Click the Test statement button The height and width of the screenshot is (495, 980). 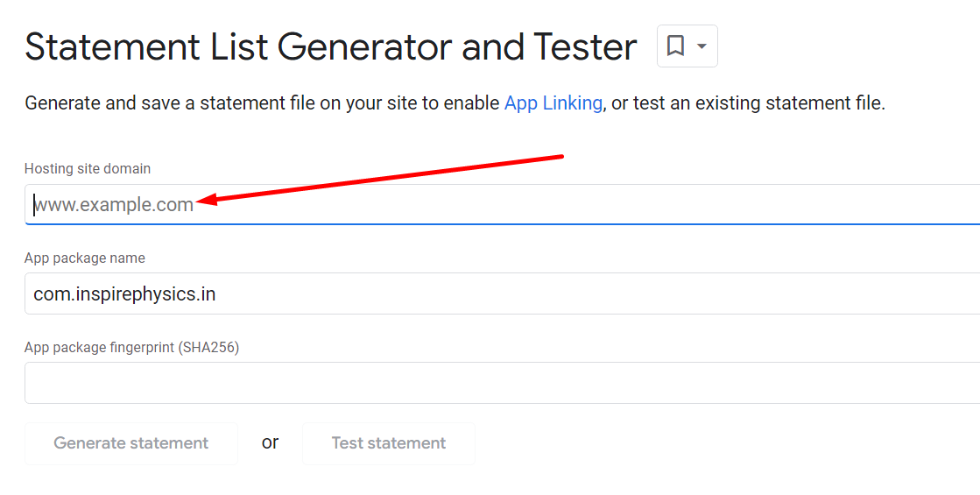389,443
